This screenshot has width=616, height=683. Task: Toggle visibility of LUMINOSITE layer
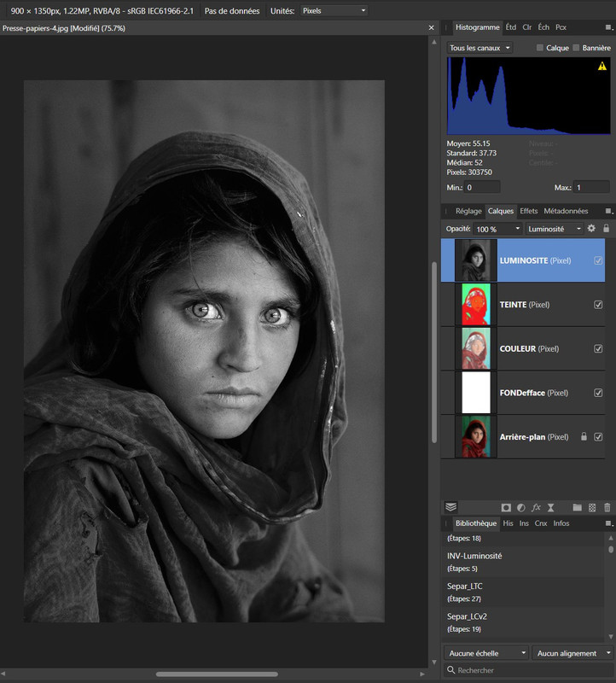tap(598, 260)
